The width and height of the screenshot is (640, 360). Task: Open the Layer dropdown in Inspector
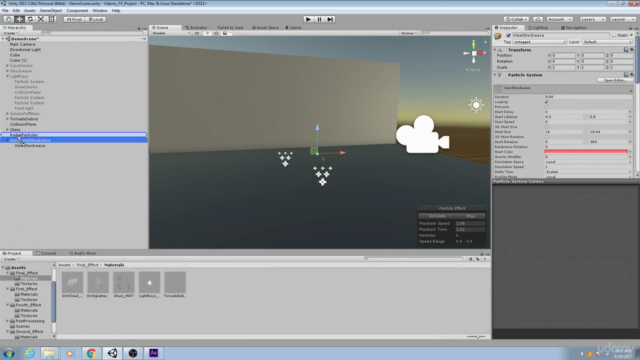click(x=607, y=42)
